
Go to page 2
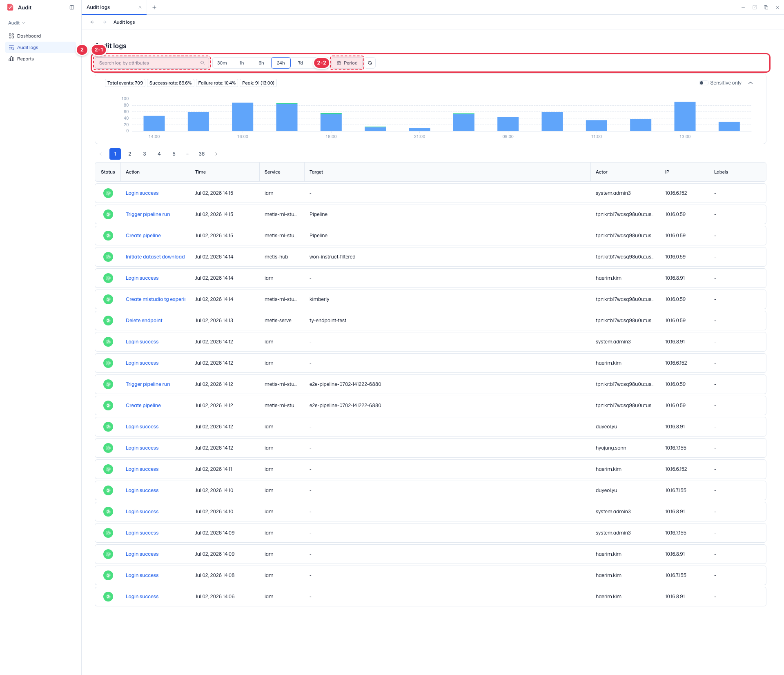pos(130,154)
